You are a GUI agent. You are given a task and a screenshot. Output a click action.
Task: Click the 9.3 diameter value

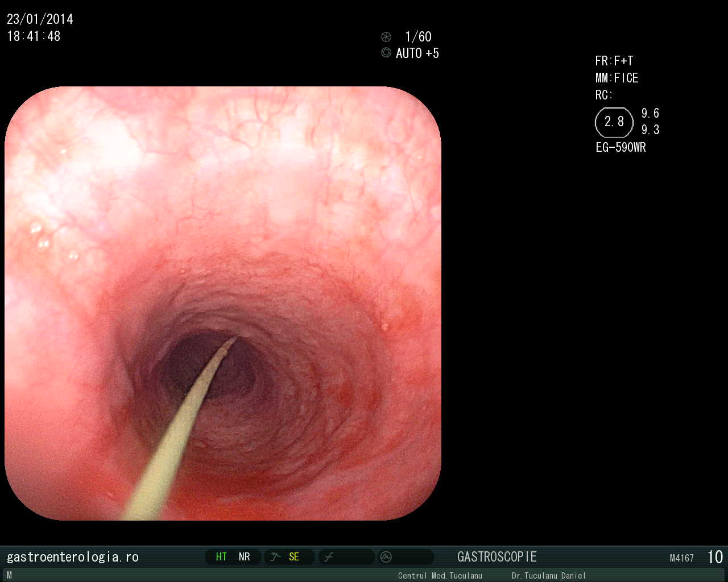(651, 130)
